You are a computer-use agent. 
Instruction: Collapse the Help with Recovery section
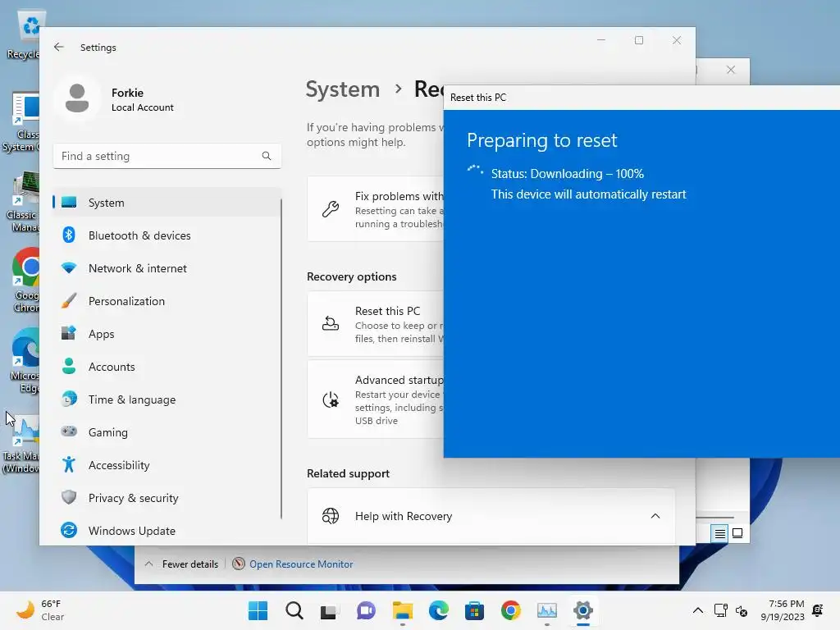pyautogui.click(x=655, y=516)
